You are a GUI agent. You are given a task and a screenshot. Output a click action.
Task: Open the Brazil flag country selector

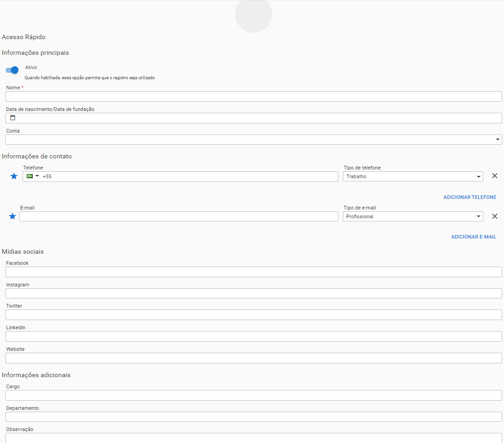coord(33,176)
